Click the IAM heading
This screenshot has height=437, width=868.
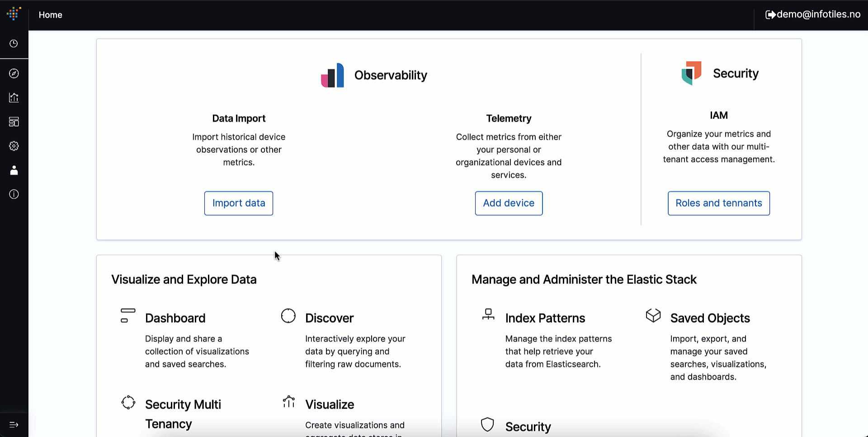pyautogui.click(x=719, y=115)
